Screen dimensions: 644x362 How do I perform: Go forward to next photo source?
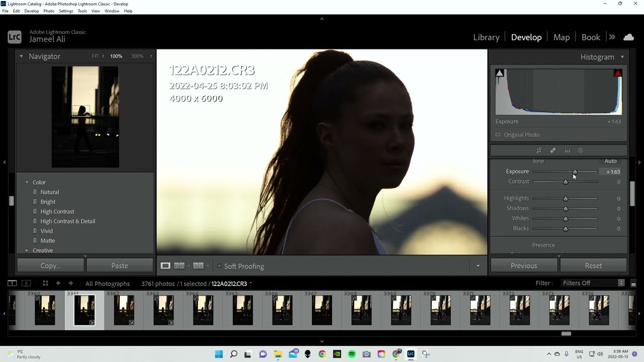coord(70,284)
